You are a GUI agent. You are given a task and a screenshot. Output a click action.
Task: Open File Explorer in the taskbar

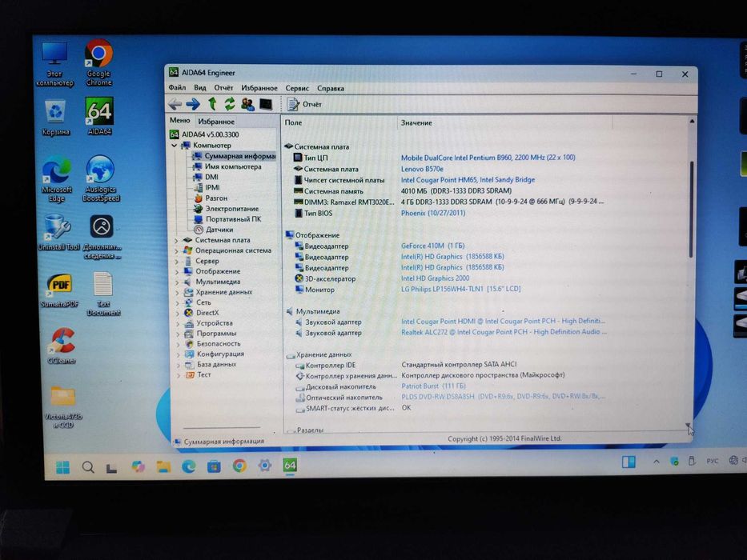click(163, 466)
